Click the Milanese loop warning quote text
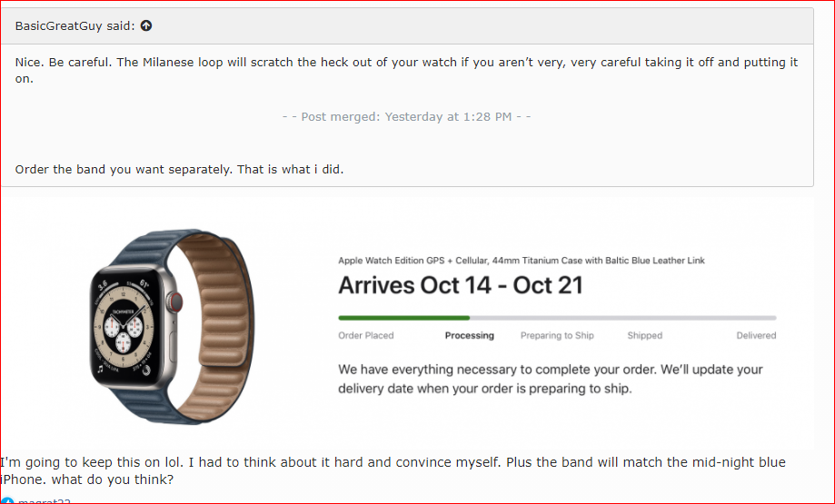Image resolution: width=835 pixels, height=504 pixels. (x=406, y=70)
